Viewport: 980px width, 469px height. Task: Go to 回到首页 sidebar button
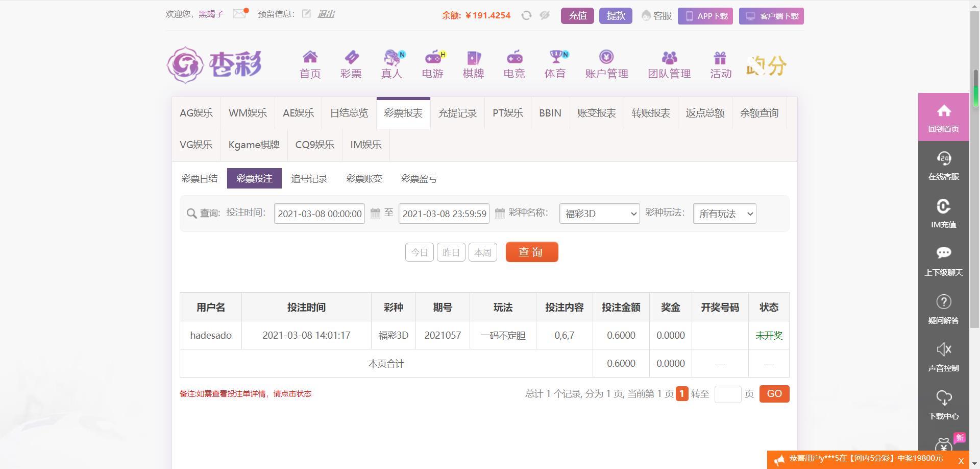click(943, 117)
